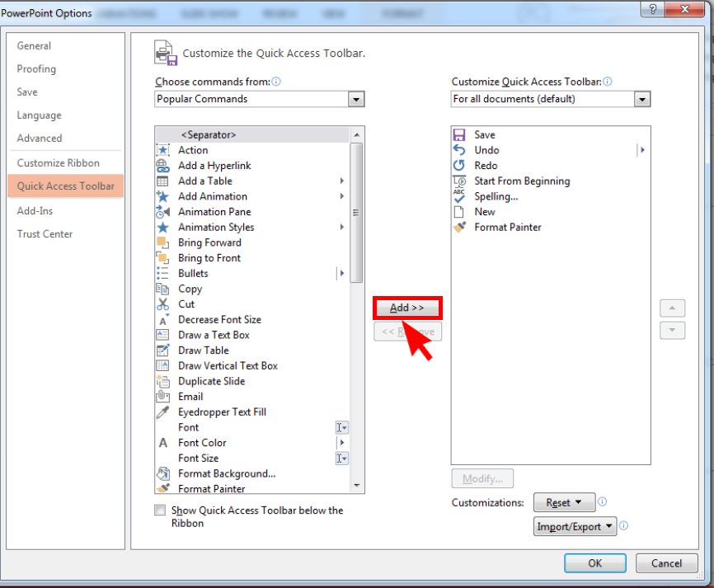Select the Bring Forward icon
Viewport: 714px width, 588px height.
point(162,242)
